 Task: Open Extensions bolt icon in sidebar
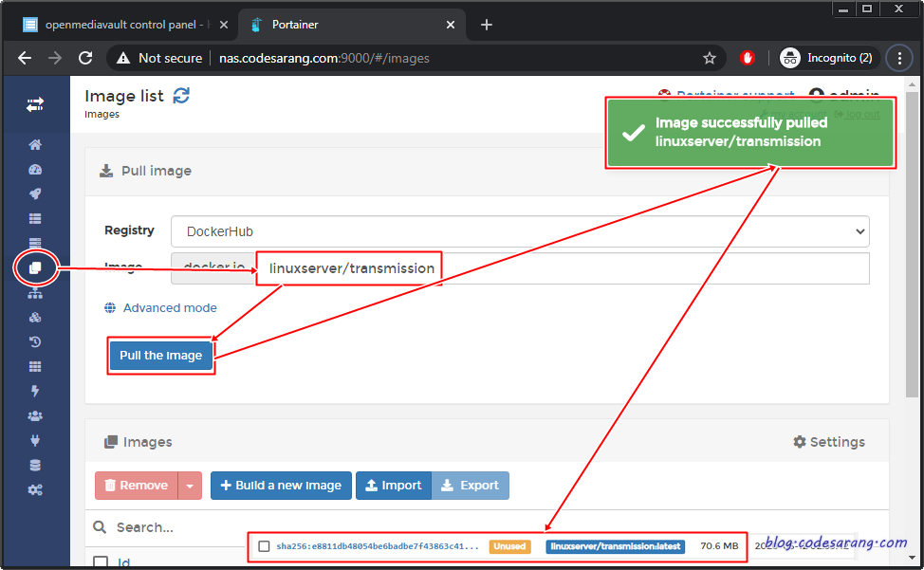35,391
